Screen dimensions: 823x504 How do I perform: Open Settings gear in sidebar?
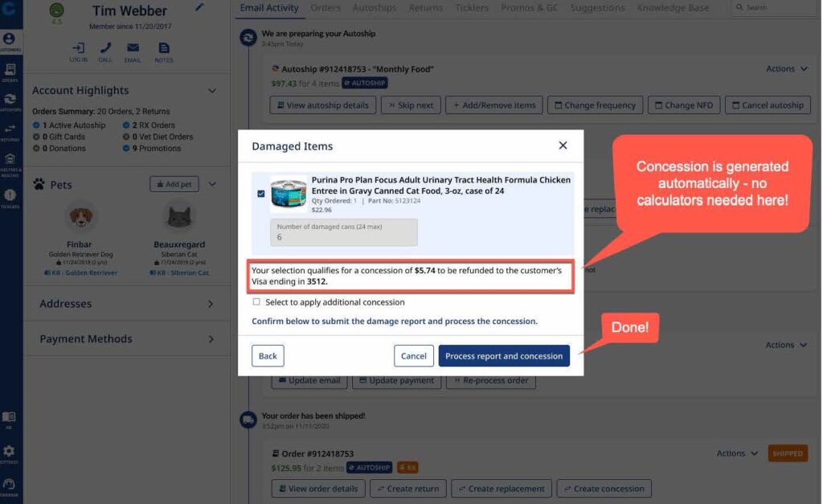[x=9, y=454]
